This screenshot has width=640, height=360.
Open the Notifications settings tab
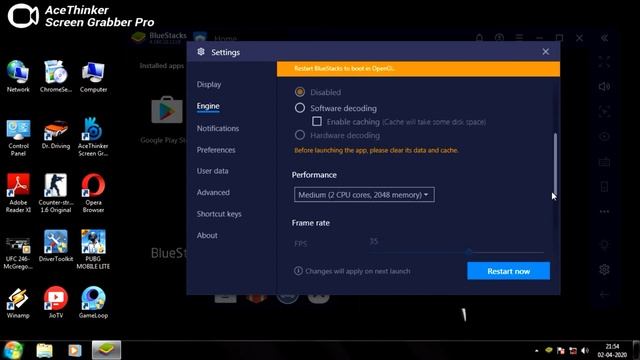click(x=218, y=129)
